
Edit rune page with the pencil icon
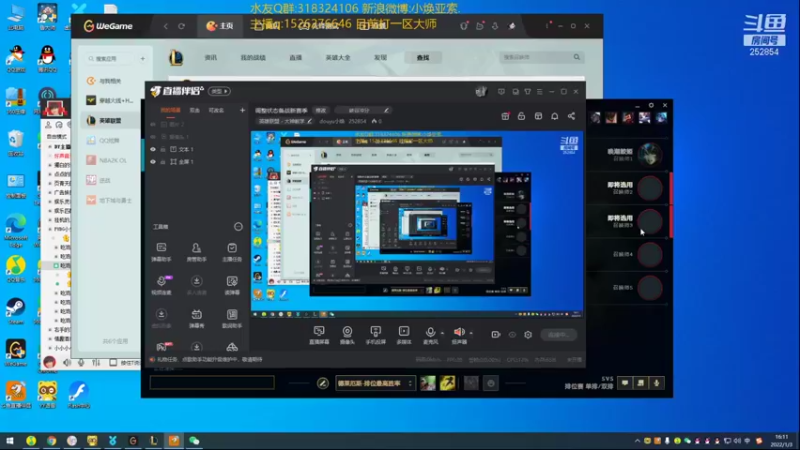[322, 383]
